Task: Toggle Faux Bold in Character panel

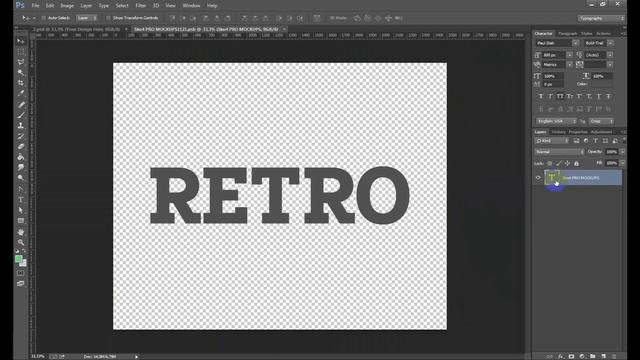Action: [x=541, y=96]
